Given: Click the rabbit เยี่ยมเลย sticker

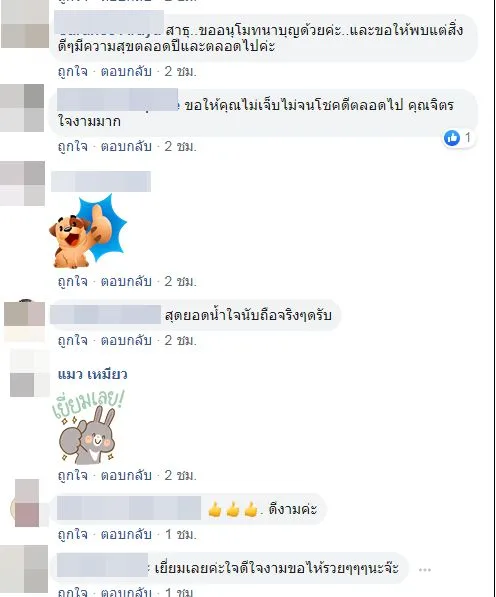Looking at the screenshot, I should [88, 427].
